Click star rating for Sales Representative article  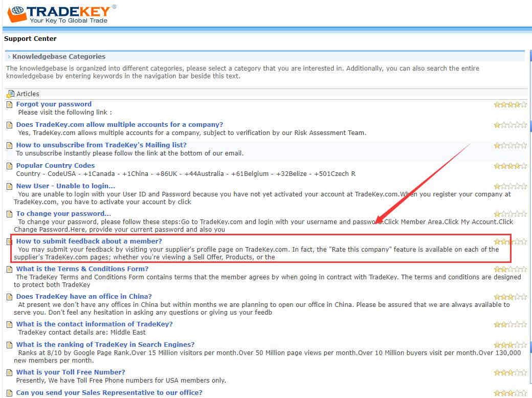511,393
